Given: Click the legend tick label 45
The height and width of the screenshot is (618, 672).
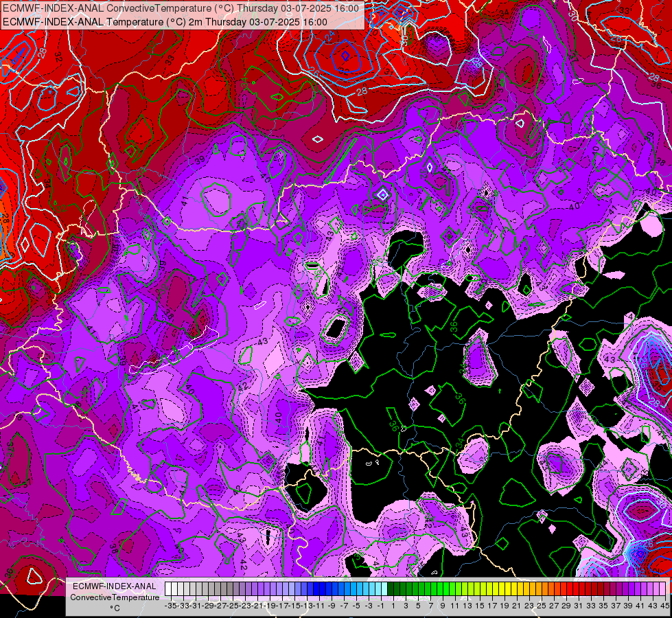Looking at the screenshot, I should (665, 606).
